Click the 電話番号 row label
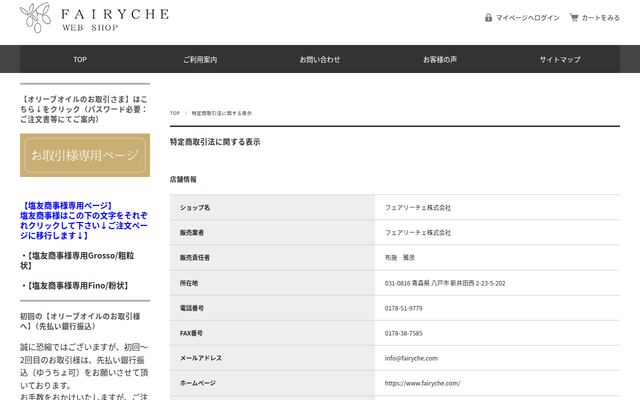The width and height of the screenshot is (640, 400). click(x=191, y=308)
